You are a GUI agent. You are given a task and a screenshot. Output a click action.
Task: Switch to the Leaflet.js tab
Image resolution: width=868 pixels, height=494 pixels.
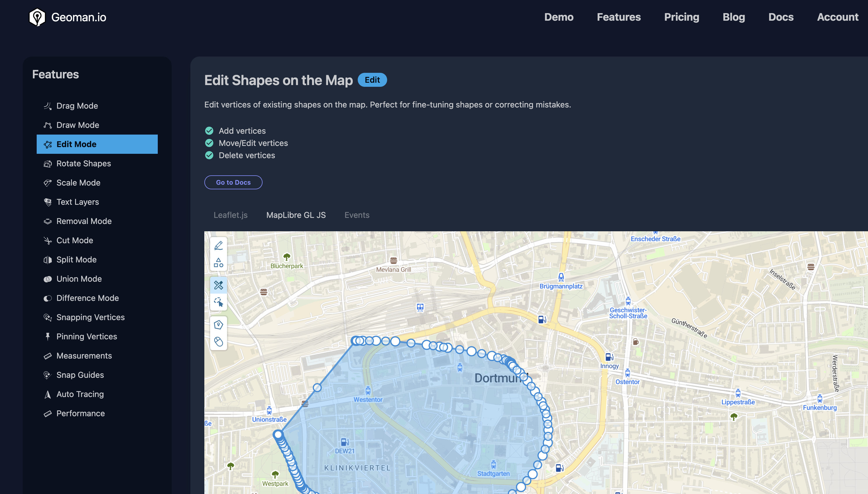231,215
